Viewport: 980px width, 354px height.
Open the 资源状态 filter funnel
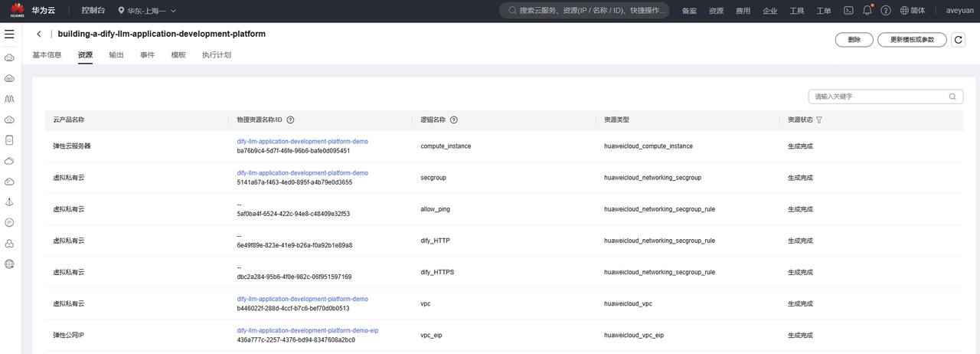[x=819, y=120]
